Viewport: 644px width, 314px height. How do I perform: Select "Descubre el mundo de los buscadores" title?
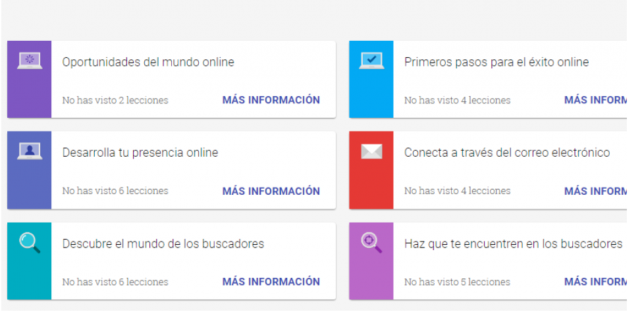pos(163,244)
